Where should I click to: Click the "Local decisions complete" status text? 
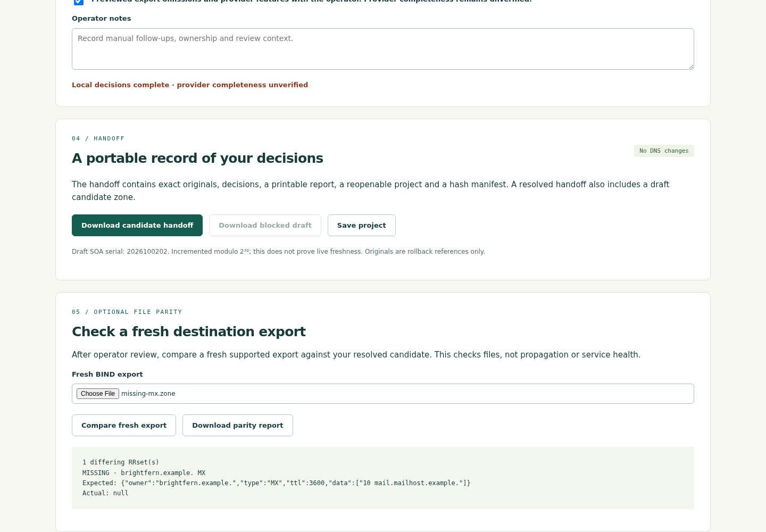tap(190, 85)
